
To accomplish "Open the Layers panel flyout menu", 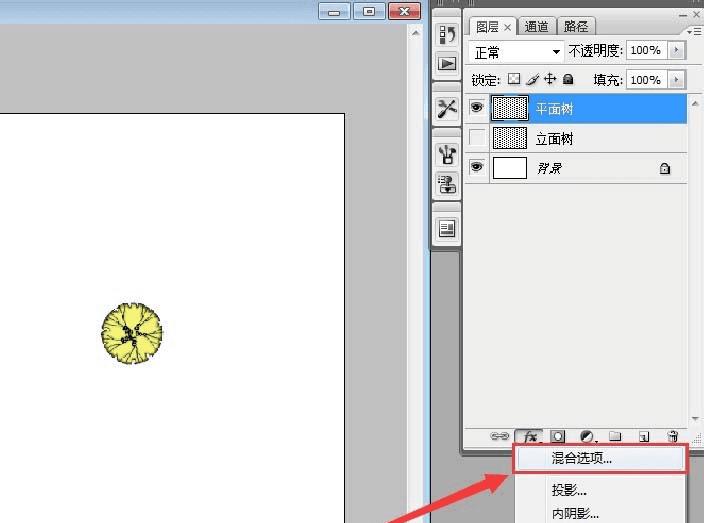I will coord(693,32).
